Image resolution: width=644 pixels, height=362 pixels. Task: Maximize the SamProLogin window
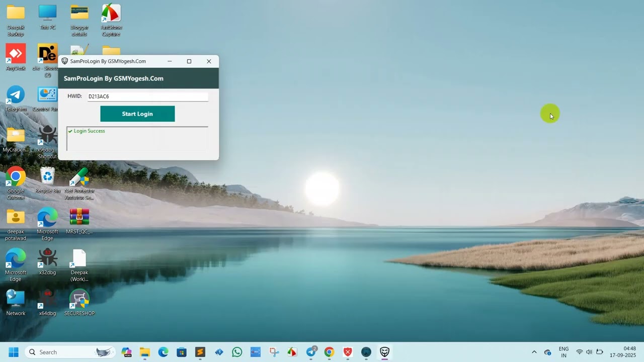[189, 61]
